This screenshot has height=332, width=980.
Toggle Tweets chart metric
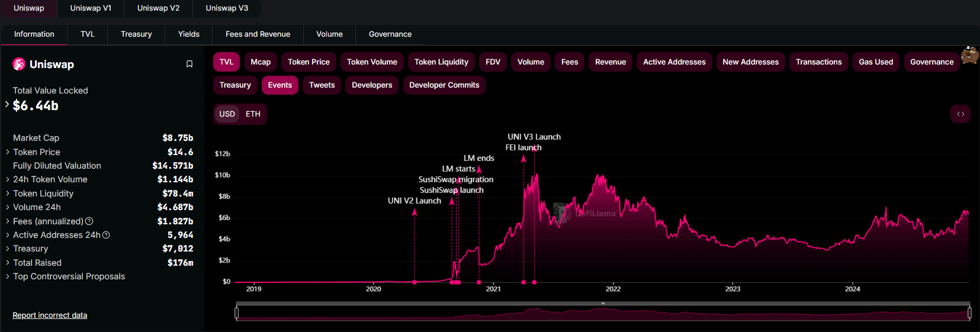(x=322, y=85)
